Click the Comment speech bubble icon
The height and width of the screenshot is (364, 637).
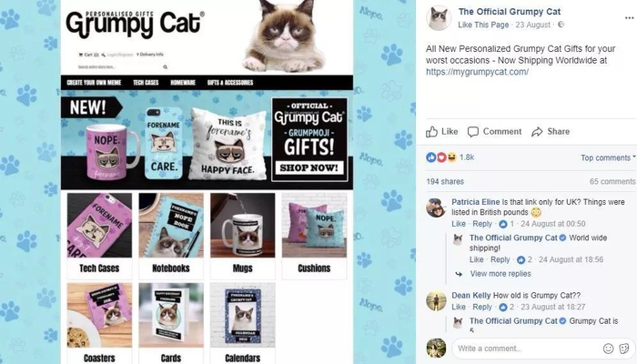tap(473, 132)
